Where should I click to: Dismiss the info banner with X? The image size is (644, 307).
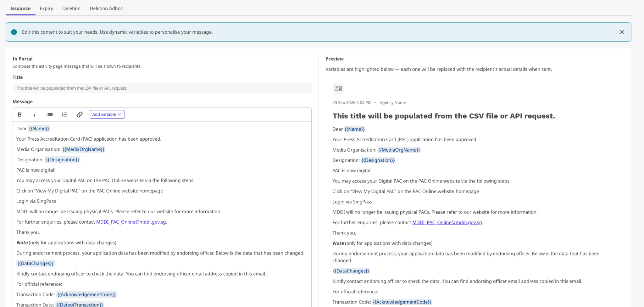pyautogui.click(x=622, y=32)
